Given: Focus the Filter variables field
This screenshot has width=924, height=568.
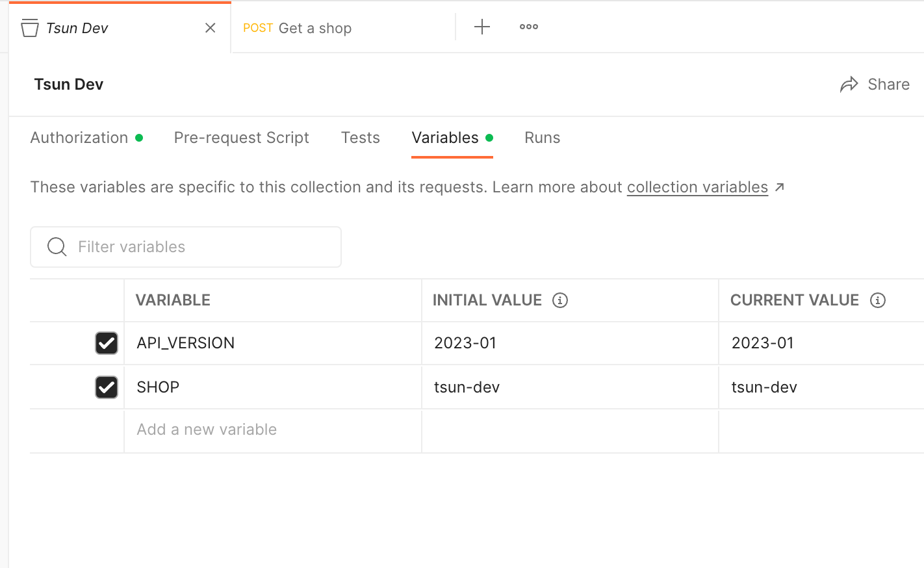Looking at the screenshot, I should tap(186, 247).
